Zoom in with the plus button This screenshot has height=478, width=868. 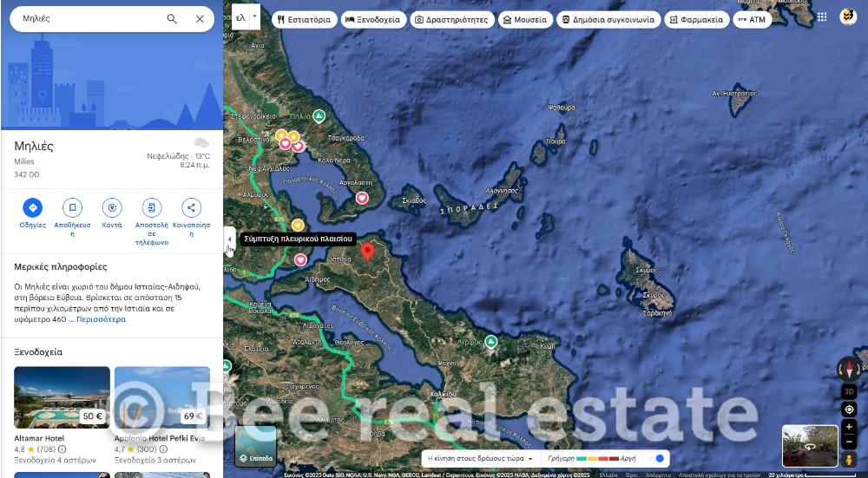849,427
